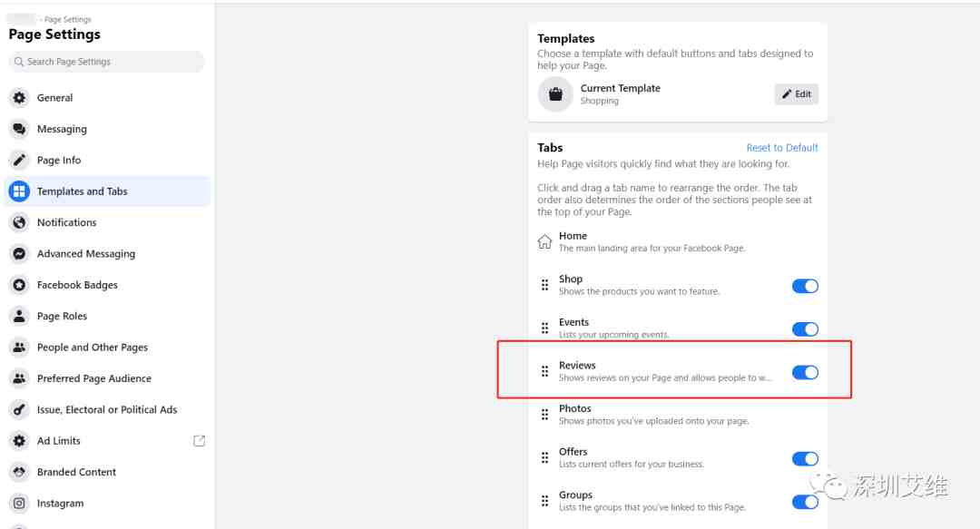Image resolution: width=980 pixels, height=529 pixels.
Task: Open Preferred Page Audience settings
Action: [107, 379]
